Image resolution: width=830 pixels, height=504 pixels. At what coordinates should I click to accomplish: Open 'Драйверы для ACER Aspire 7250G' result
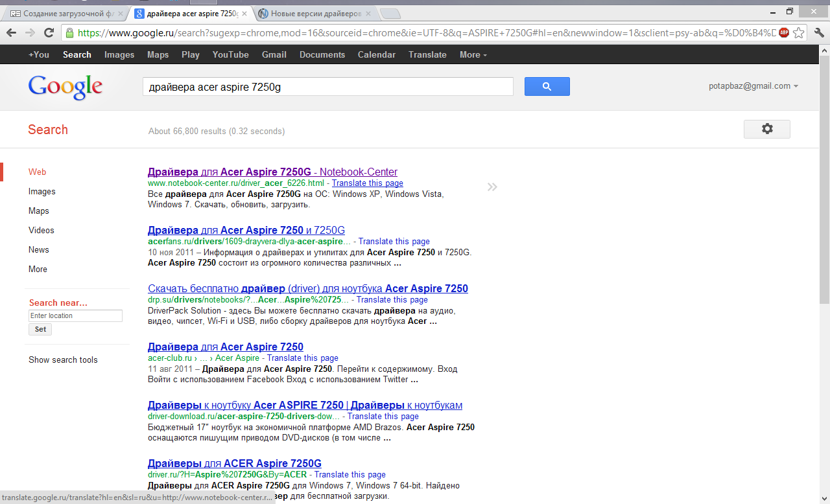tap(235, 463)
